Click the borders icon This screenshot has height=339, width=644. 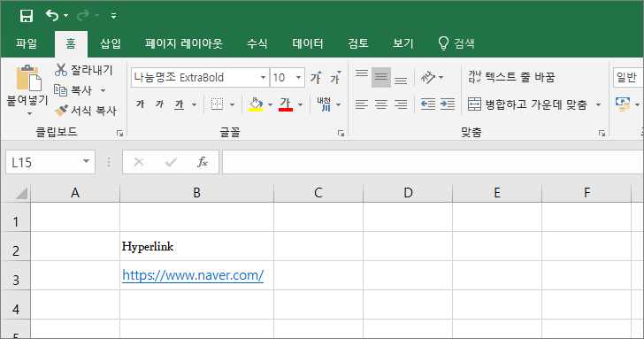(x=218, y=104)
